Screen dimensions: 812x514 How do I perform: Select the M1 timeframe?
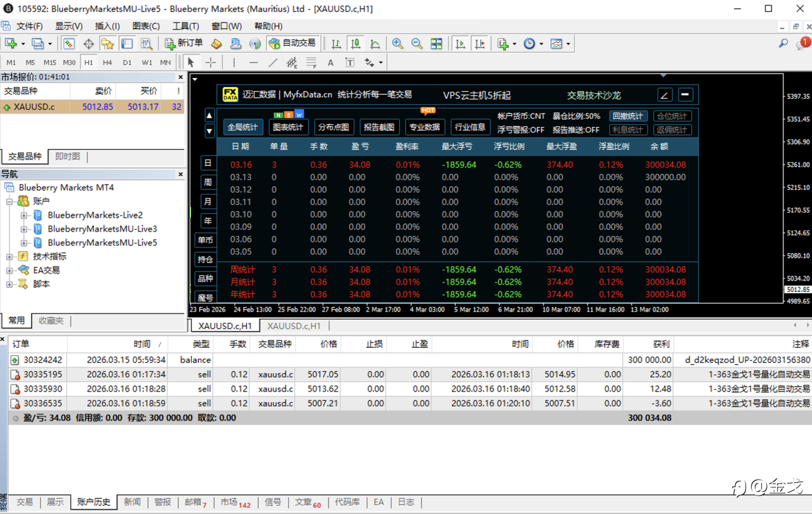[11, 62]
